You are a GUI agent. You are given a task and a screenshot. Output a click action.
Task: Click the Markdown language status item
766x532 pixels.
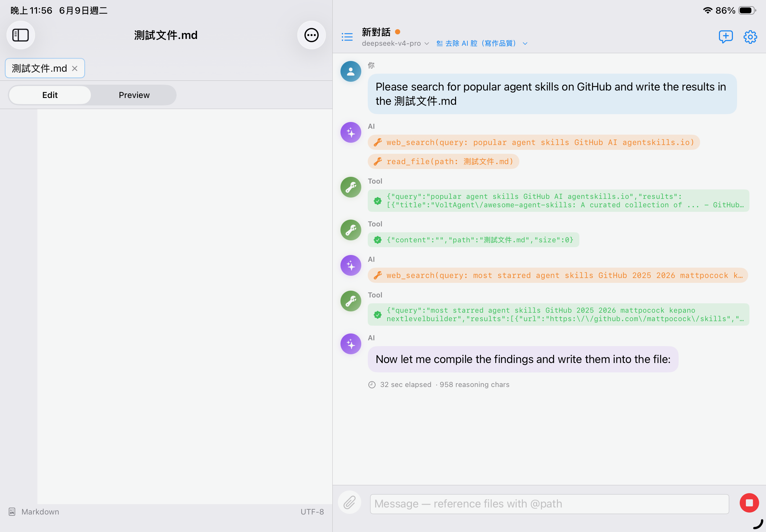pos(40,512)
